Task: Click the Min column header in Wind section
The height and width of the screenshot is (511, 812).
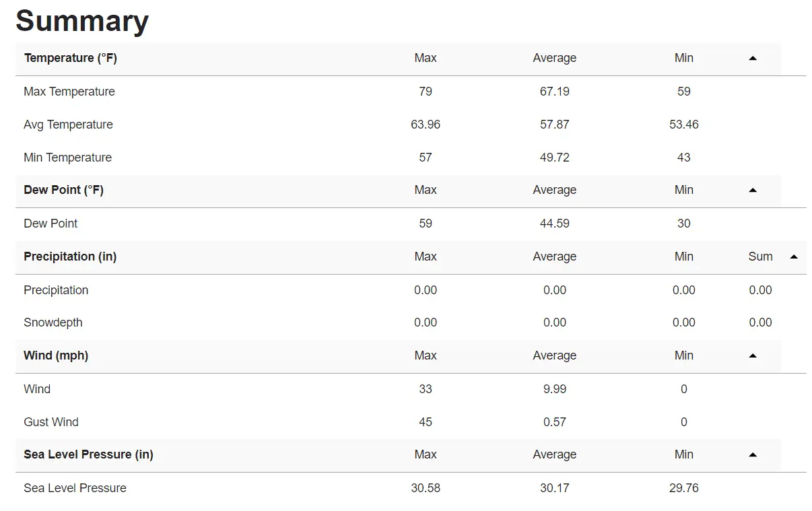Action: (683, 355)
